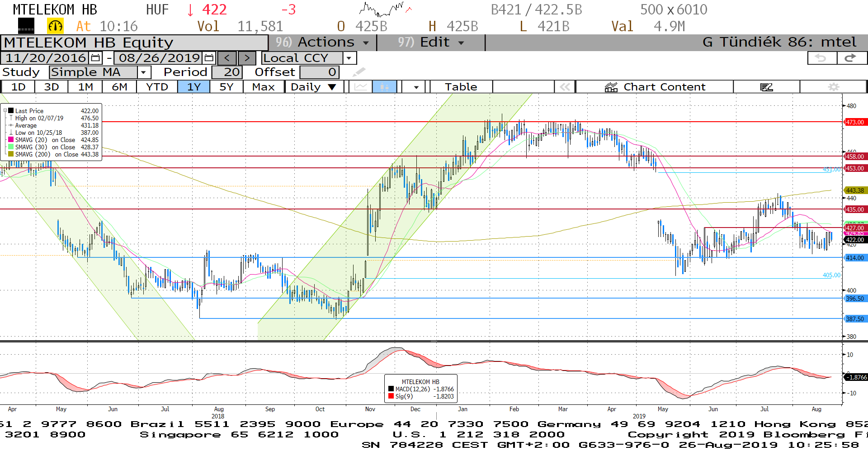
Task: Open the Daily periodicity dropdown
Action: [314, 87]
